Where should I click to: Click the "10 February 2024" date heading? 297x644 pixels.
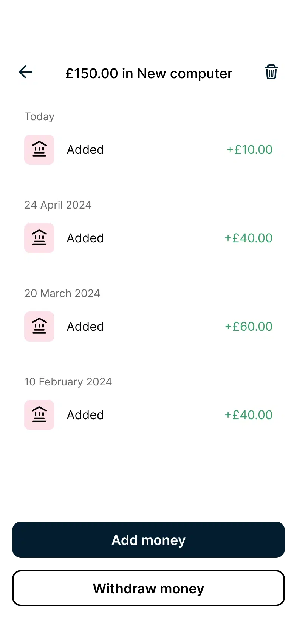point(68,382)
